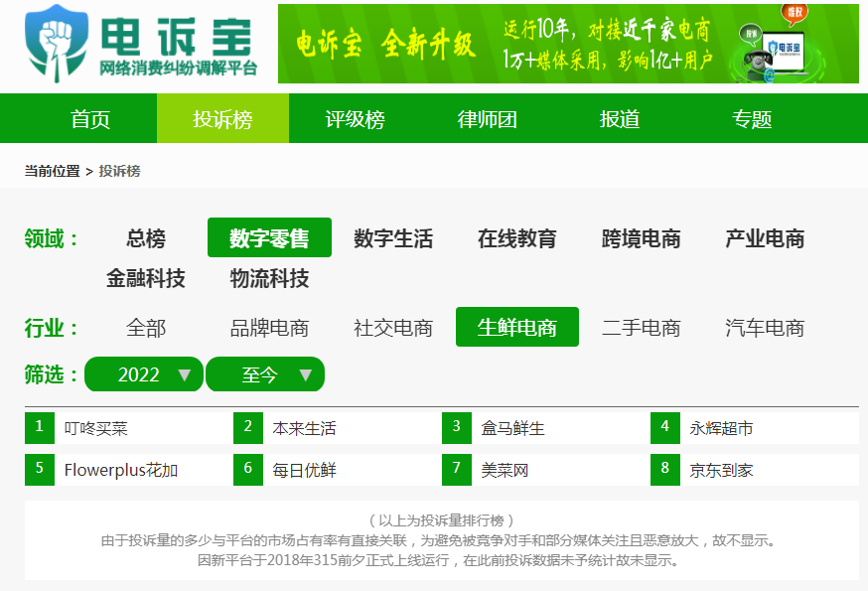
Task: Click the rank 5 number badge
Action: coord(40,470)
